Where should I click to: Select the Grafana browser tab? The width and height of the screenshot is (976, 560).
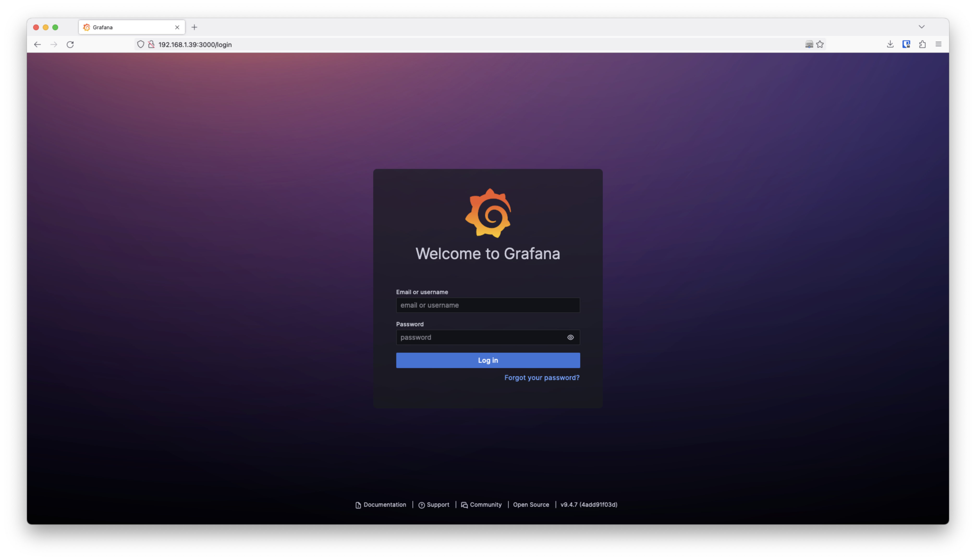[131, 27]
